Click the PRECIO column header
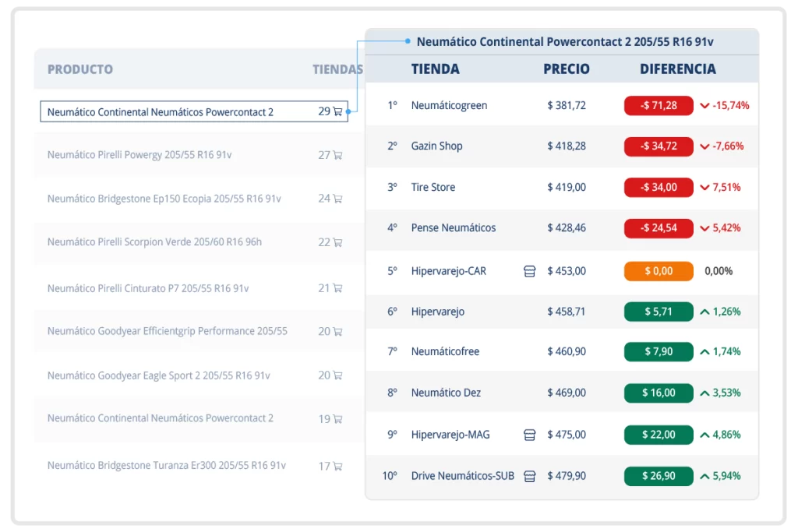The image size is (798, 532). pos(567,69)
